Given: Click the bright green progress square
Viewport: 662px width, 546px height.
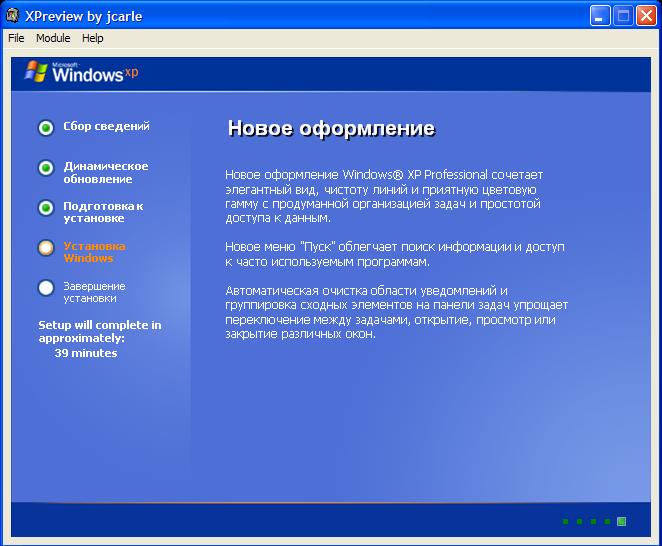Looking at the screenshot, I should (x=621, y=522).
